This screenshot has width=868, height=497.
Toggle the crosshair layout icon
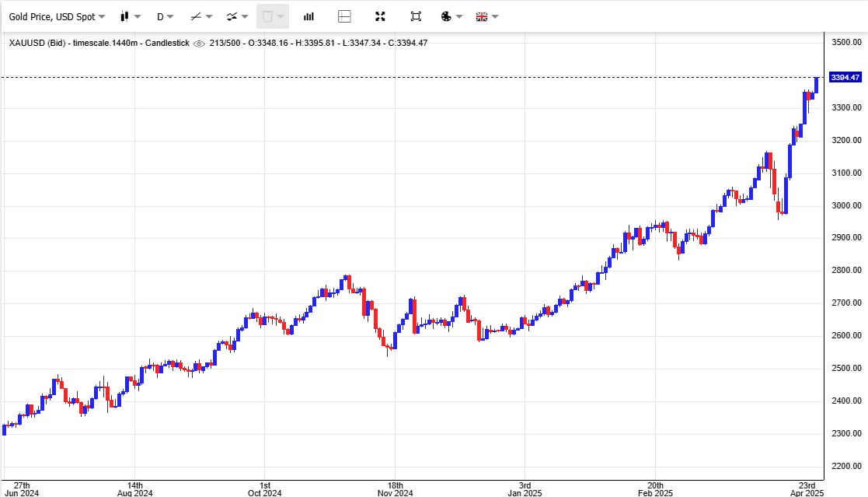pyautogui.click(x=344, y=16)
